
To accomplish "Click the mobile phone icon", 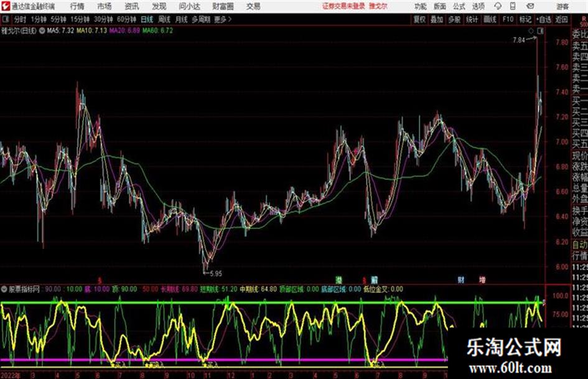I will (513, 6).
